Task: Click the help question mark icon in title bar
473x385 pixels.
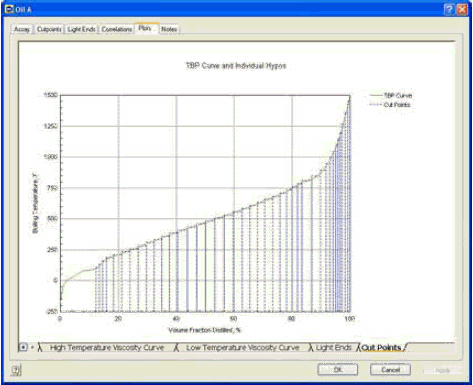Action: (x=449, y=9)
